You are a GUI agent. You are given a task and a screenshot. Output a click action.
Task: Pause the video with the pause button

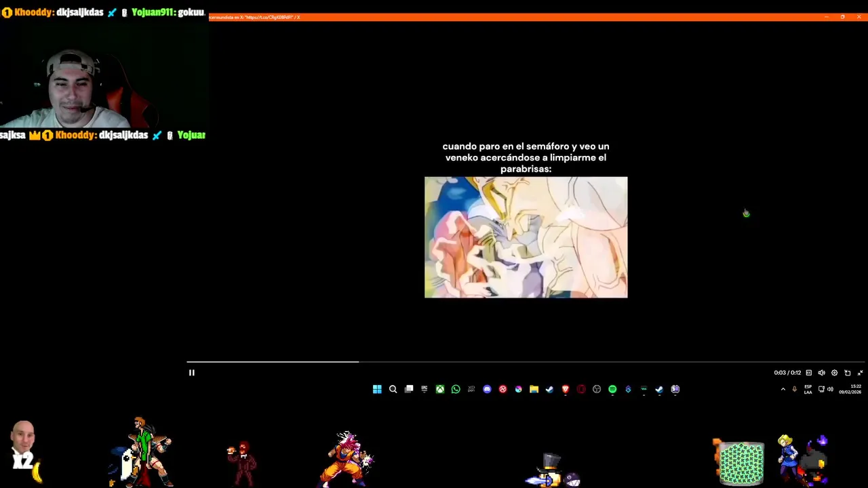pyautogui.click(x=192, y=373)
